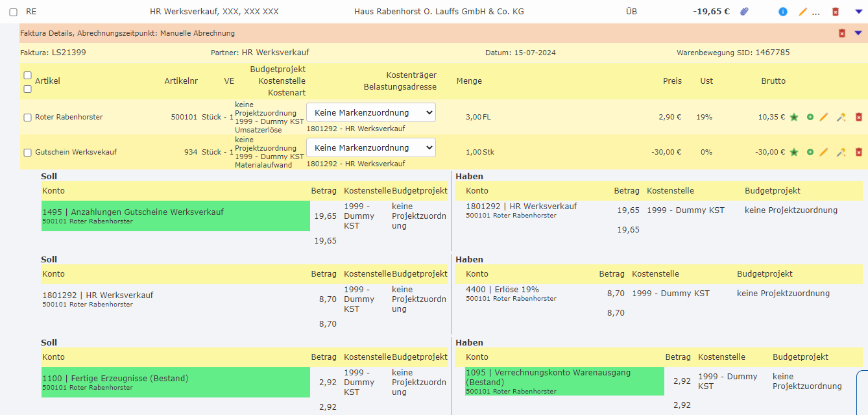Click the Artikel column header
Image resolution: width=868 pixels, height=415 pixels.
[47, 81]
